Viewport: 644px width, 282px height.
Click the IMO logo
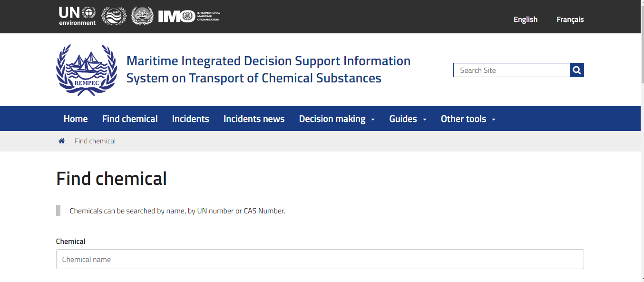coord(189,16)
